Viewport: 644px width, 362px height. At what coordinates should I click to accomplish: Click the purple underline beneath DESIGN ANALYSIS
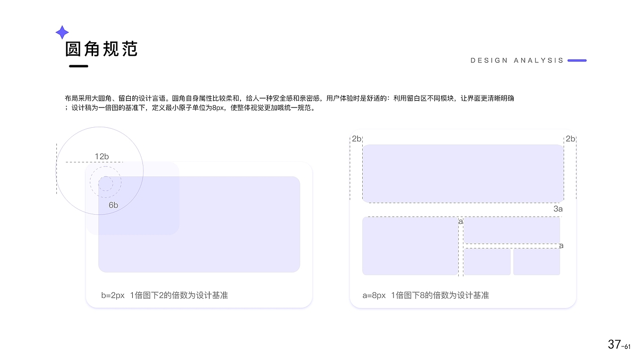tap(578, 60)
